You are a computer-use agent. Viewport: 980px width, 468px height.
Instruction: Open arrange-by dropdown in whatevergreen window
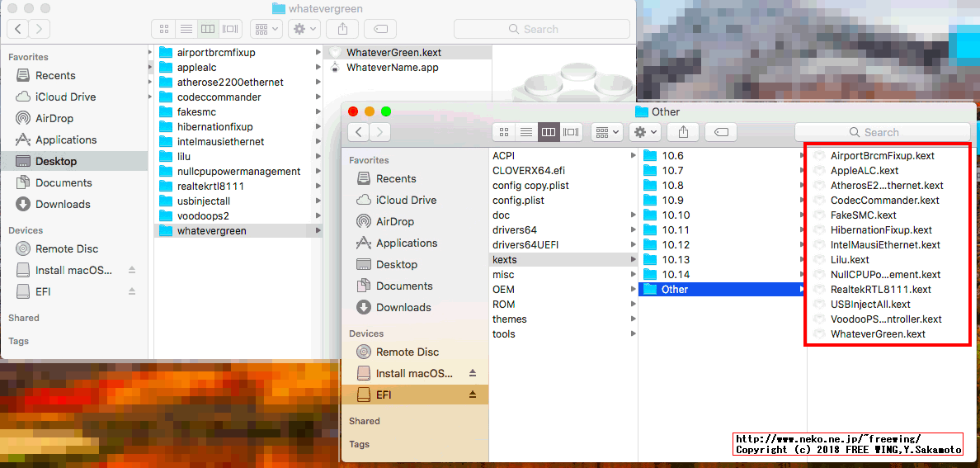point(267,29)
